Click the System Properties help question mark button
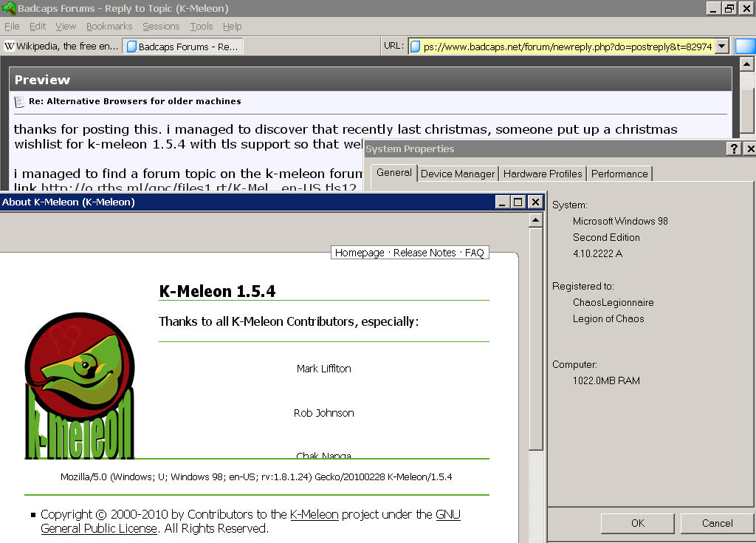This screenshot has height=543, width=756. 733,148
